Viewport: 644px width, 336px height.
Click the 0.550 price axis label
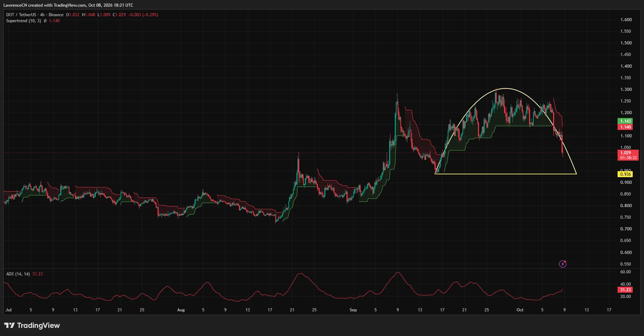click(x=626, y=264)
